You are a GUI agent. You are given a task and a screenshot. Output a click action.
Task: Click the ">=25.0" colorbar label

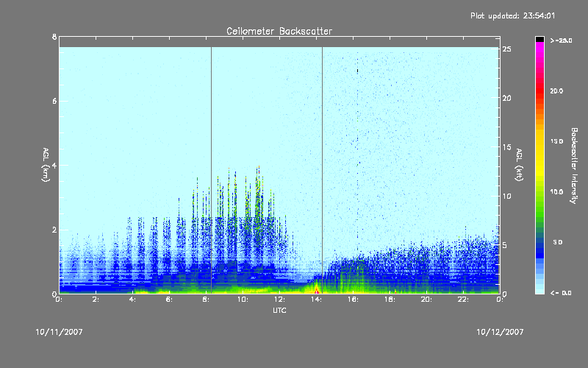pos(561,40)
